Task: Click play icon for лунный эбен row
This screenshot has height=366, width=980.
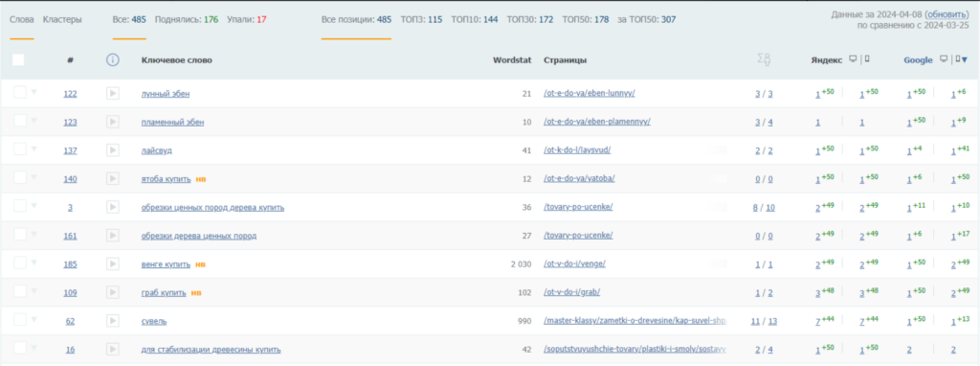Action: tap(113, 93)
